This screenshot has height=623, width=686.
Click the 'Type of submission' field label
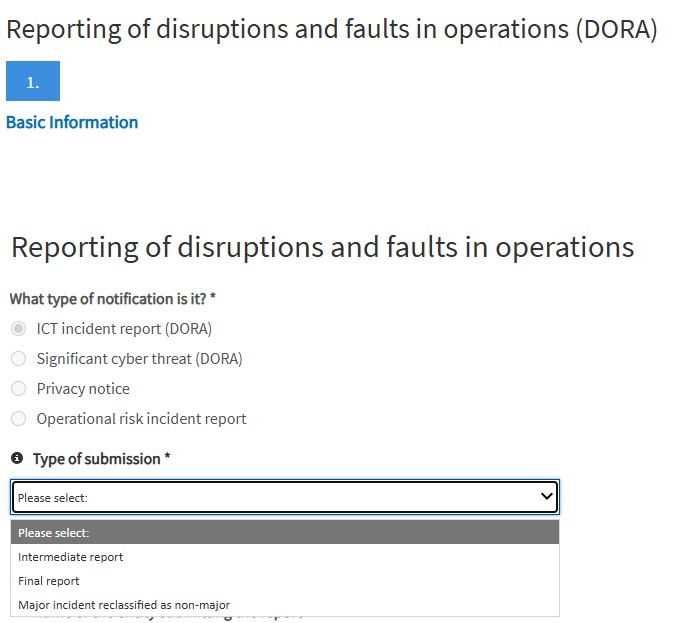(x=101, y=459)
